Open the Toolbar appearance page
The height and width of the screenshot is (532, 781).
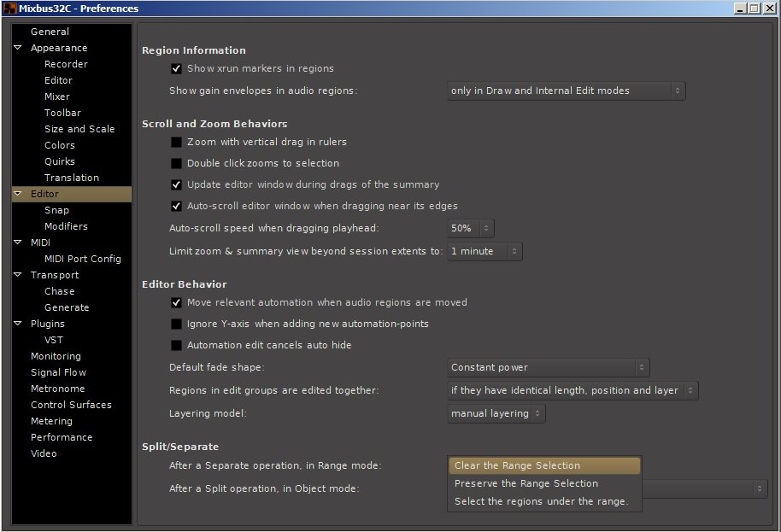tap(62, 113)
